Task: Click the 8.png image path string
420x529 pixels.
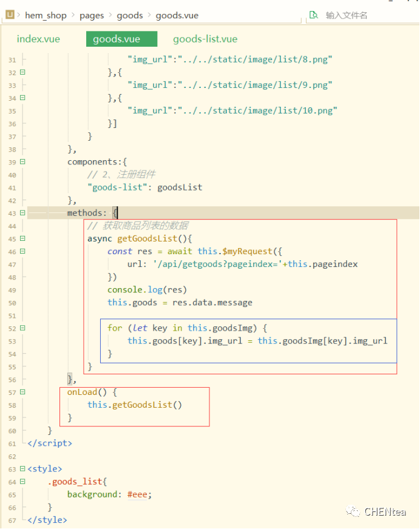Action: click(x=256, y=59)
